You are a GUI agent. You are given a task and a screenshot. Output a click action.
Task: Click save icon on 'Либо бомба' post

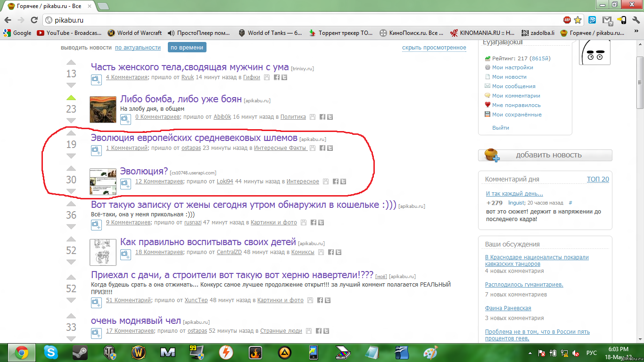pyautogui.click(x=314, y=117)
